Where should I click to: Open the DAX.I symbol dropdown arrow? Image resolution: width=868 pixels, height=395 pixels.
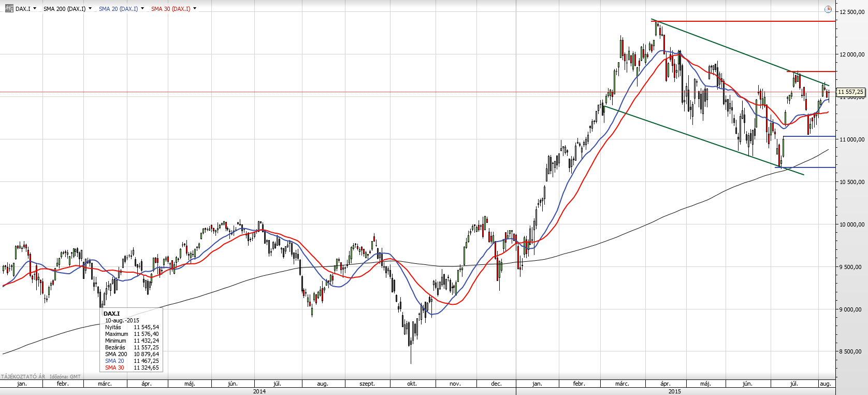(35, 8)
